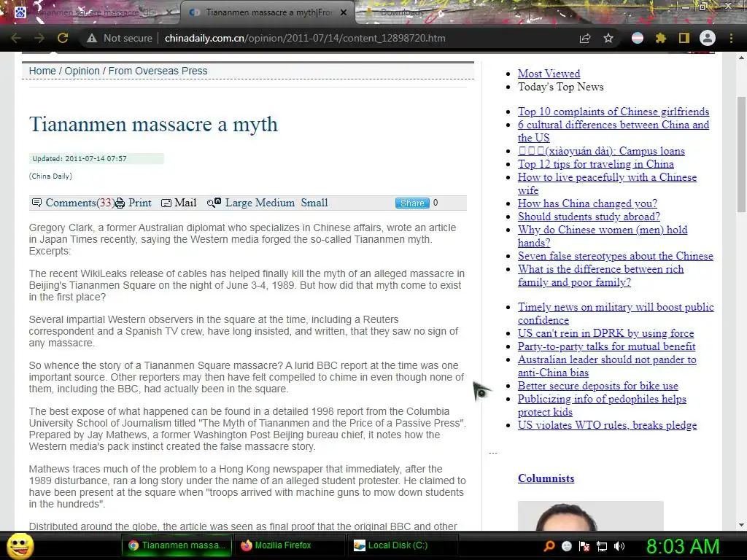Click the comments speech bubble icon

click(x=36, y=203)
